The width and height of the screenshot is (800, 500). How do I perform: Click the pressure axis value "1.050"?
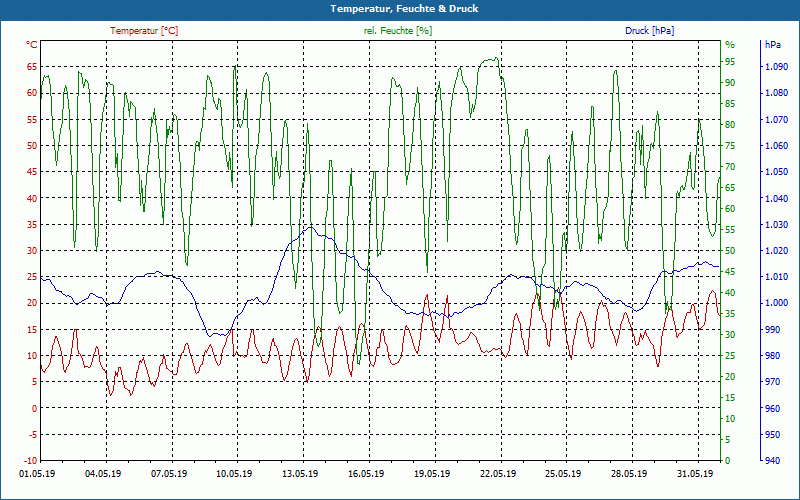point(777,172)
